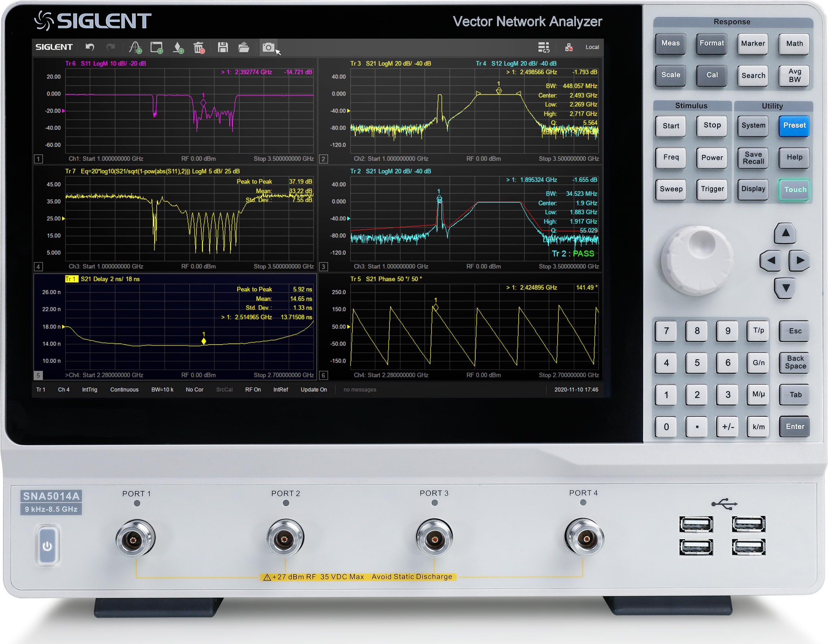This screenshot has width=828, height=644.
Task: Add a new window with the toolbar icon
Action: [157, 47]
